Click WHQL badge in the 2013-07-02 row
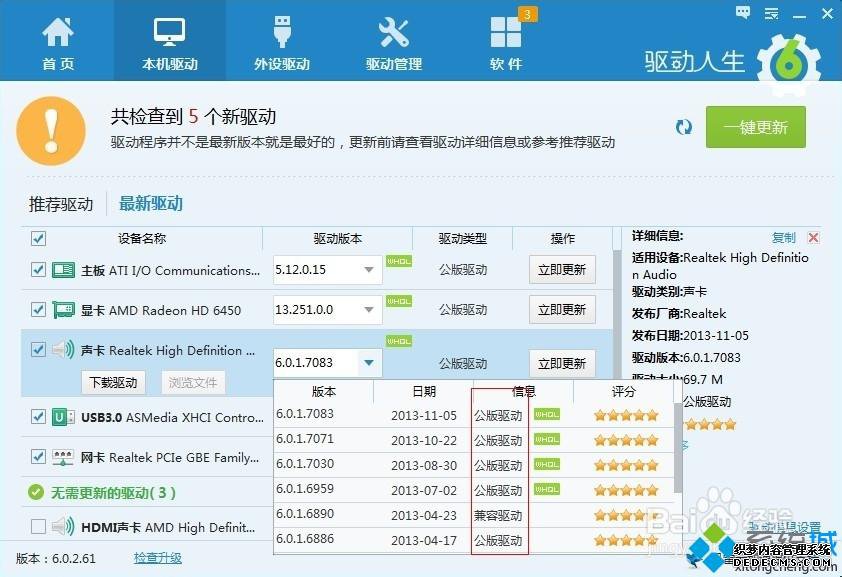The image size is (842, 577). point(547,490)
